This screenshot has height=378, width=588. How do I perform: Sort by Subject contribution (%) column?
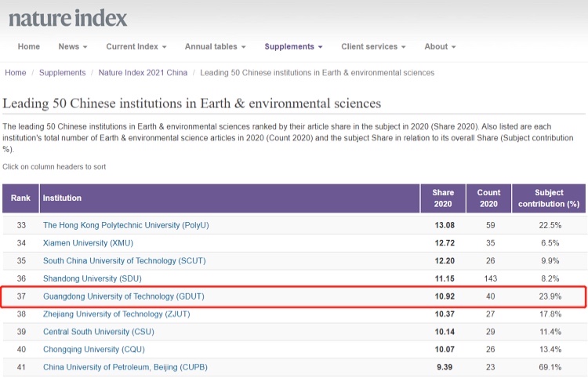pos(549,198)
